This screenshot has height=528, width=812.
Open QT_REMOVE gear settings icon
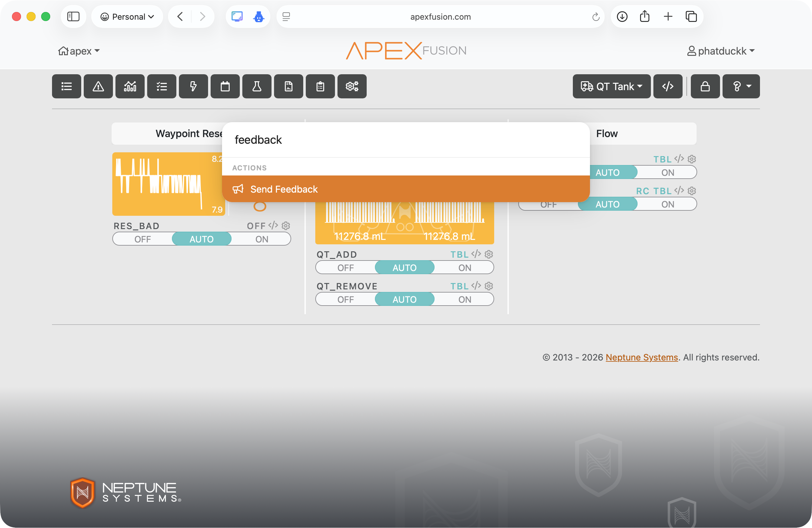(x=489, y=286)
